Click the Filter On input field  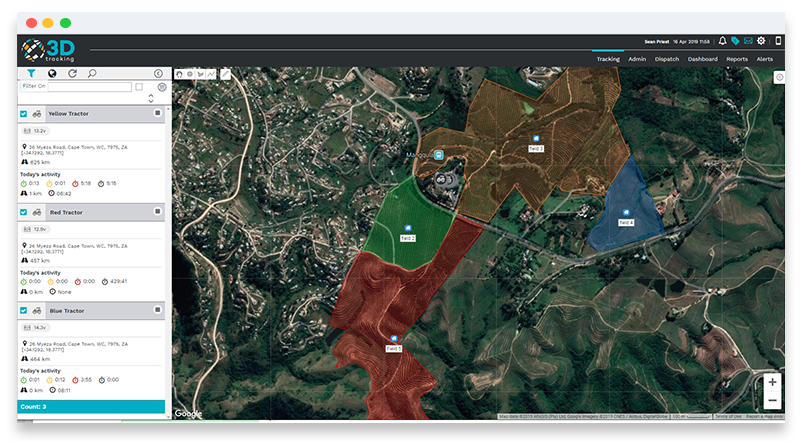(89, 87)
